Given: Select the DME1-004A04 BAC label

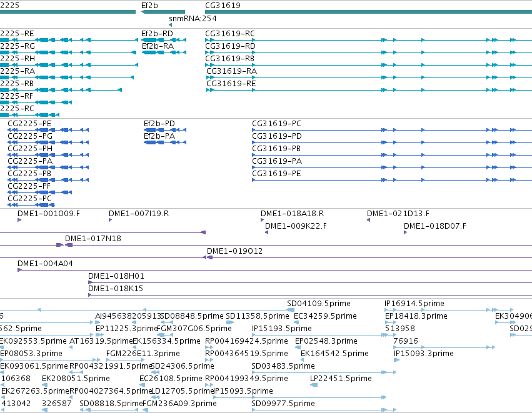Looking at the screenshot, I should pos(45,264).
